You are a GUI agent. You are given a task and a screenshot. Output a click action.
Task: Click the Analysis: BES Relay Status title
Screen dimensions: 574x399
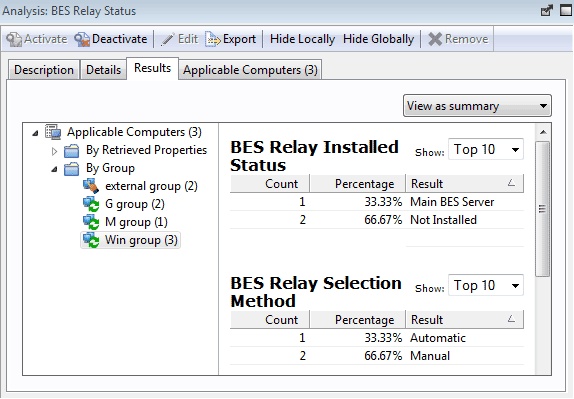pos(69,11)
